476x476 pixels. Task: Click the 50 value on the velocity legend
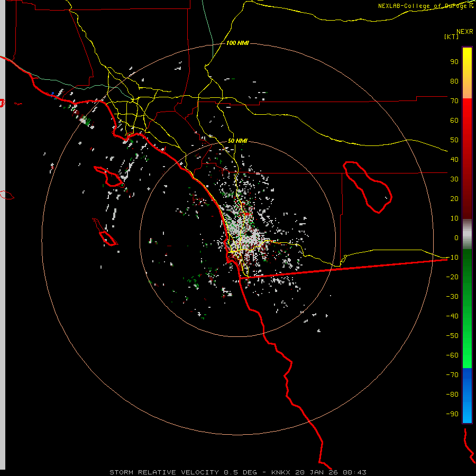click(x=454, y=140)
